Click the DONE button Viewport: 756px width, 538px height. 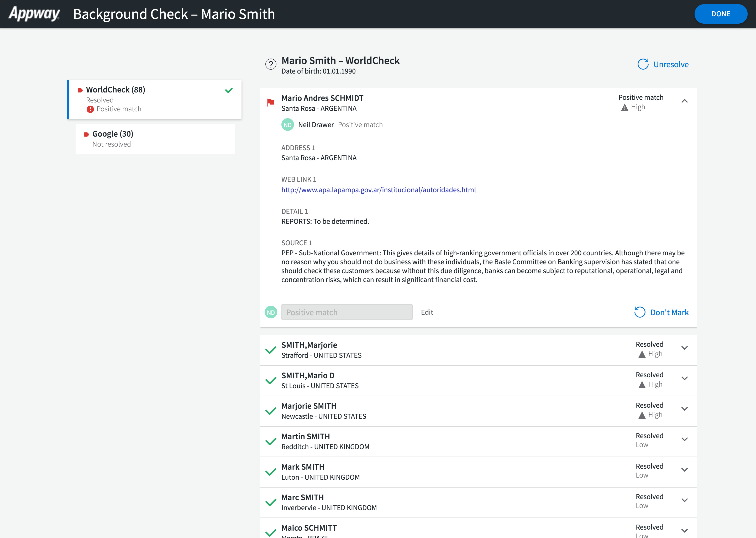click(x=721, y=14)
